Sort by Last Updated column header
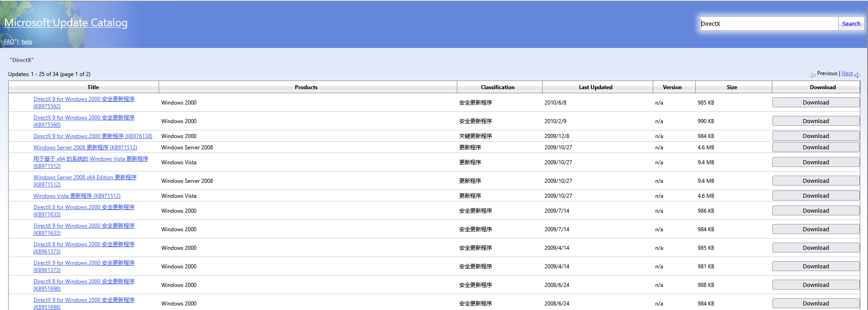Screen dimensions: 868x310 tap(595, 87)
